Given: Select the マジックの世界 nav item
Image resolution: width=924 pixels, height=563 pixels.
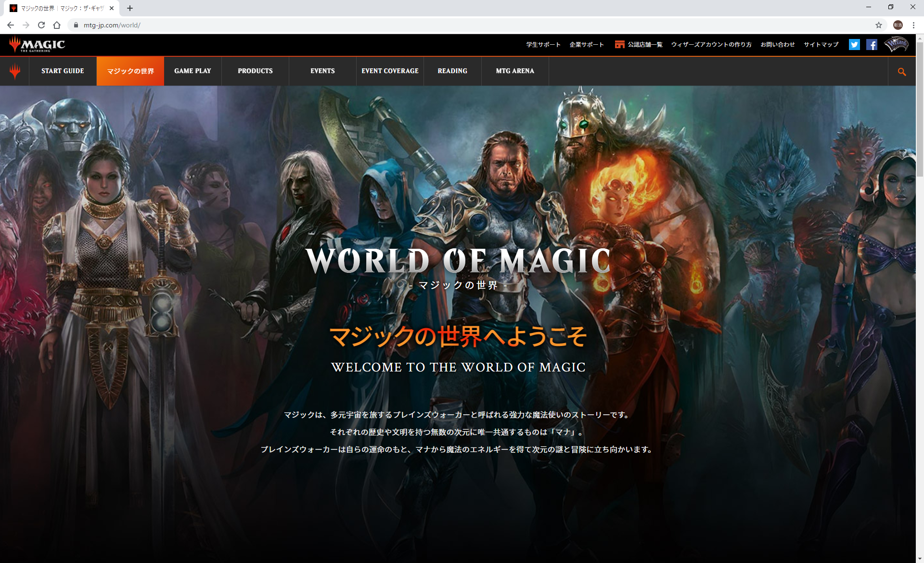Looking at the screenshot, I should (130, 71).
